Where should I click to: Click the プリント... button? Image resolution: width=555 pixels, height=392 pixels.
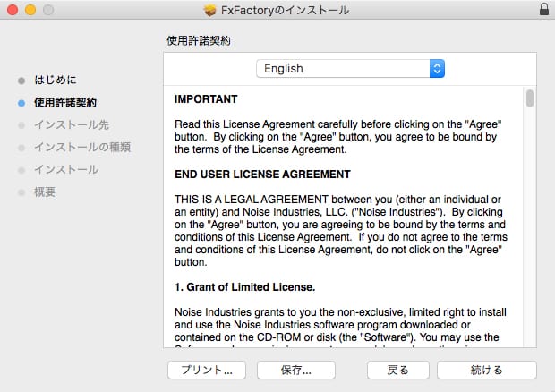[x=207, y=370]
